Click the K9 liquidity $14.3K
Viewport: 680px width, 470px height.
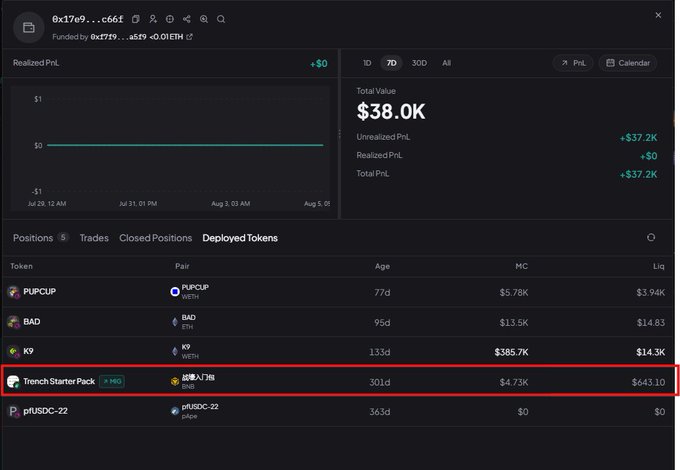click(651, 352)
